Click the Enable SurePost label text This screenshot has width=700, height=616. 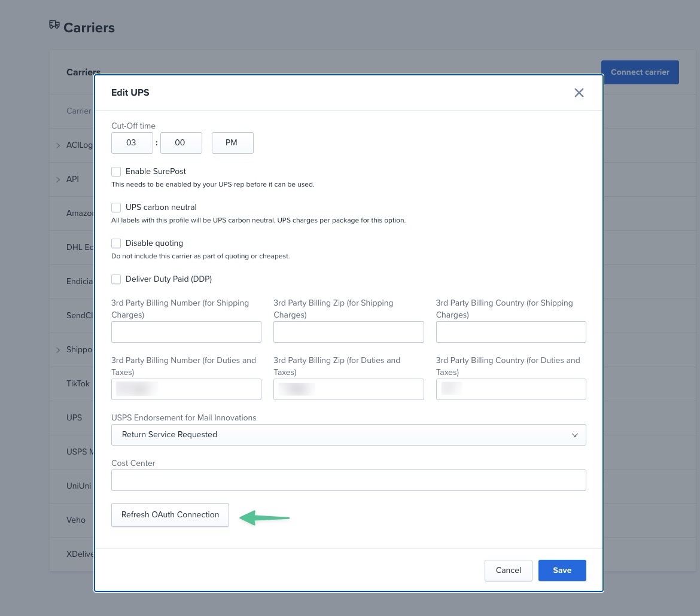[156, 172]
